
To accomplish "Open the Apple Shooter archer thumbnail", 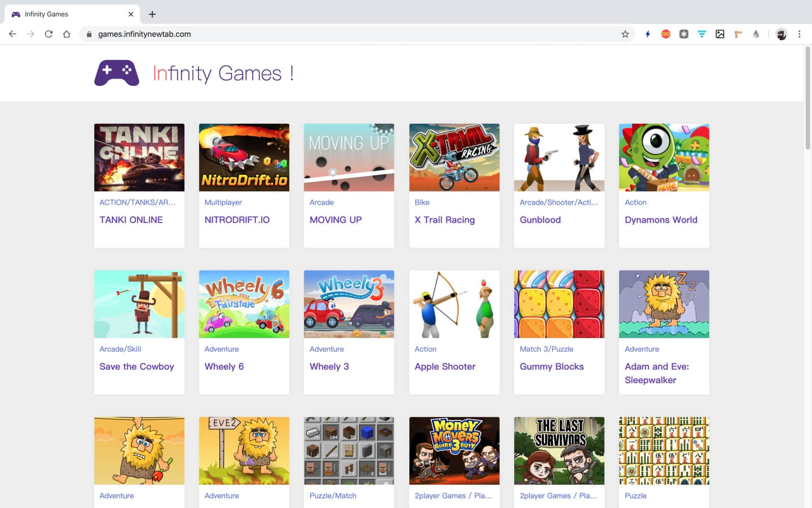I will (454, 304).
